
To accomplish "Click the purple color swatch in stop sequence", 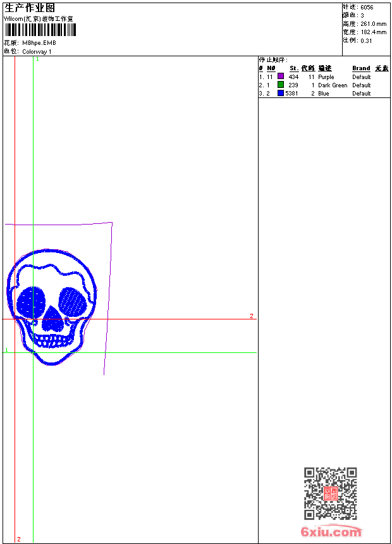I will point(281,77).
